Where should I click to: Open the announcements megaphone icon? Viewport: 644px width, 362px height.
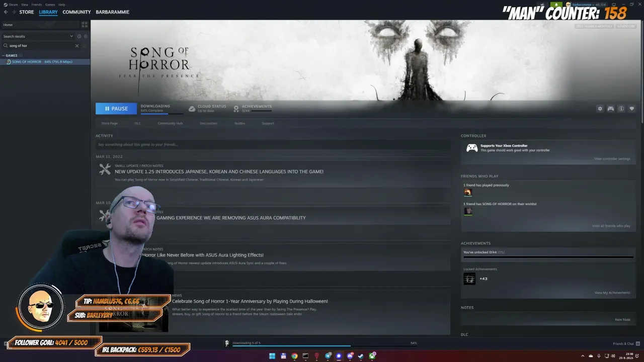(543, 5)
